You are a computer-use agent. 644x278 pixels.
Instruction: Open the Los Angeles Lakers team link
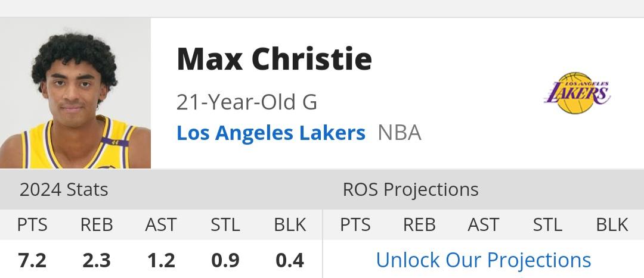(x=271, y=133)
